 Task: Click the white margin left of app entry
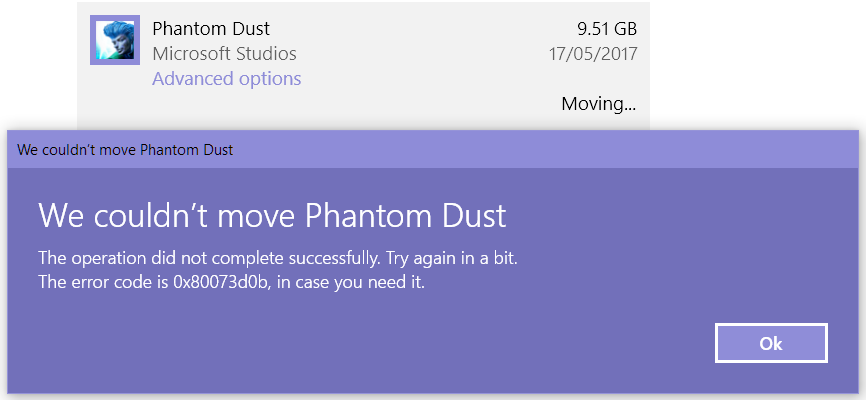38,60
